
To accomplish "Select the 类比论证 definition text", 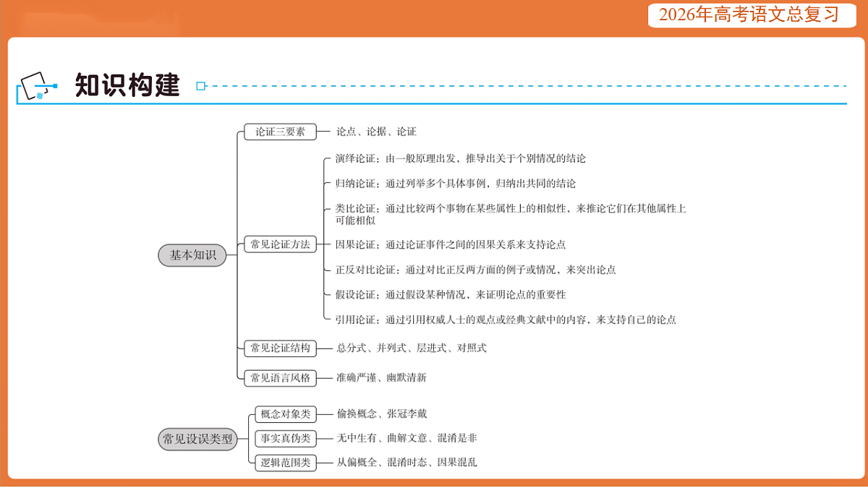I will tap(511, 215).
